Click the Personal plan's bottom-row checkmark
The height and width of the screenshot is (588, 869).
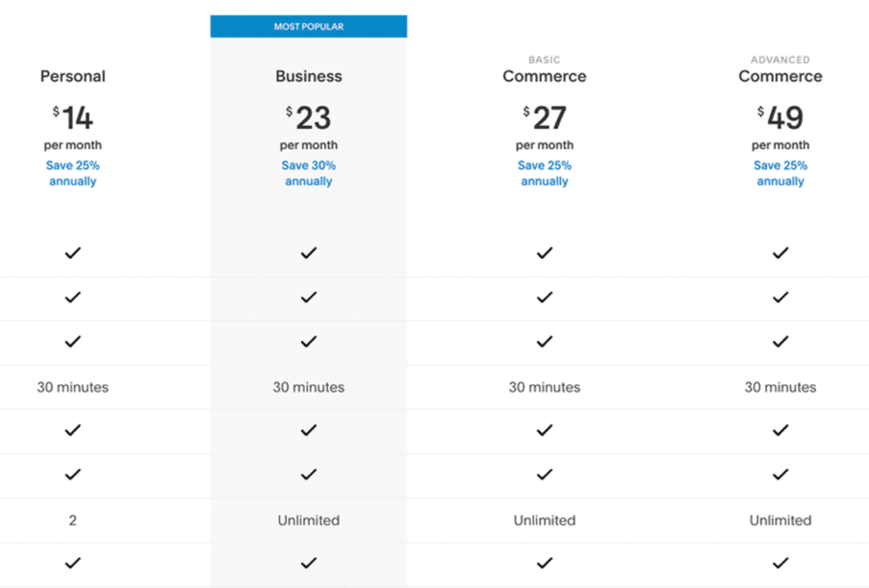pos(72,563)
